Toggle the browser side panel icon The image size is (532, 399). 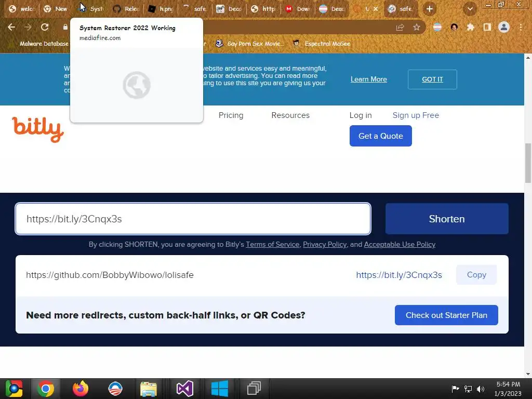(487, 27)
